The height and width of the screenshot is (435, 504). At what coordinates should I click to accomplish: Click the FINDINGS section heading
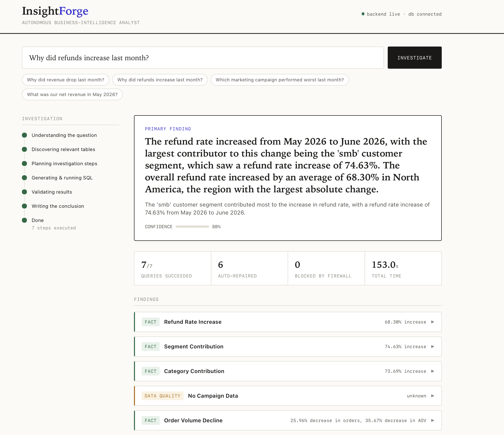tap(146, 299)
